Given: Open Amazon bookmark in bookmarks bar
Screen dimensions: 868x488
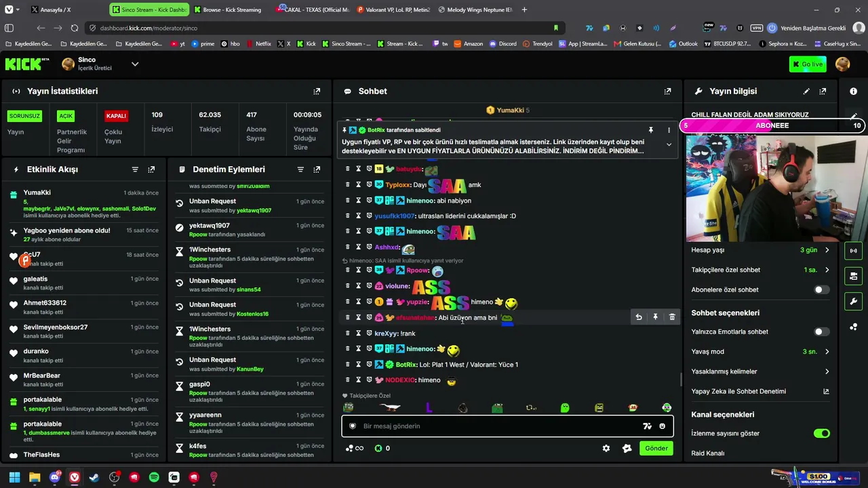Looking at the screenshot, I should (469, 43).
